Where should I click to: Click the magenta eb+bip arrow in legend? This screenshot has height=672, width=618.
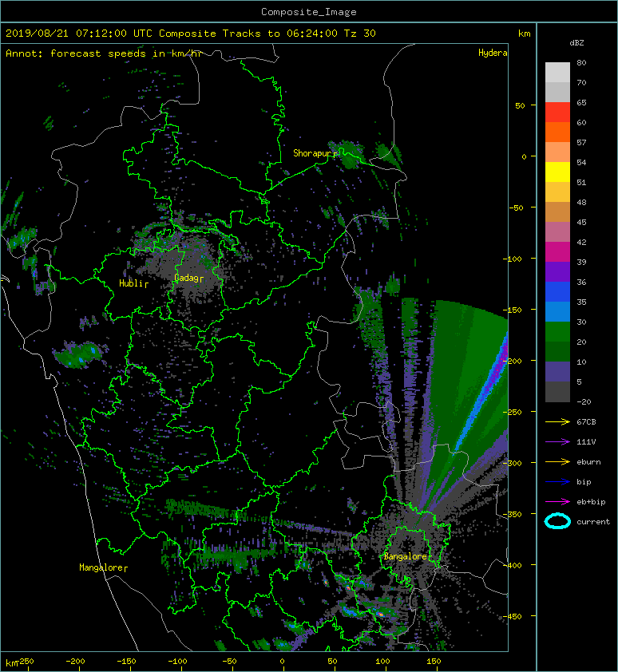coord(557,502)
